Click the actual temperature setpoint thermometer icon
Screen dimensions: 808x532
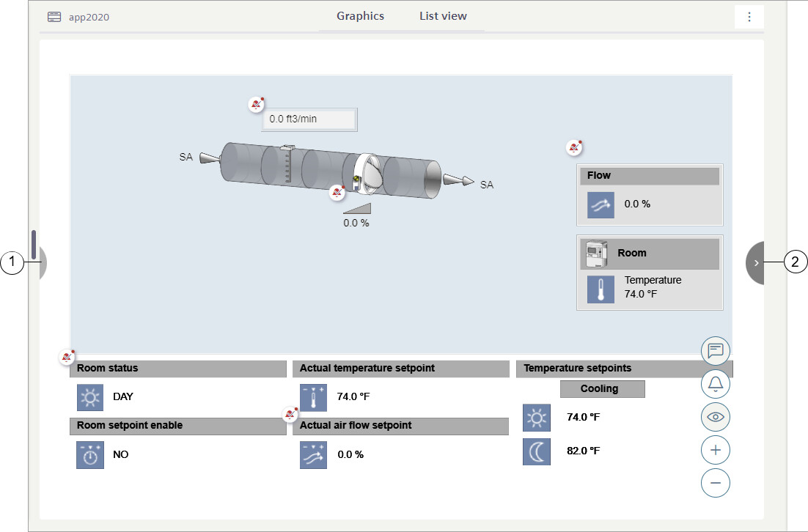313,397
